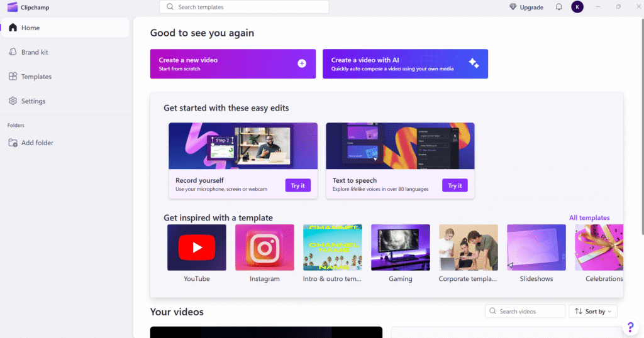
Task: Click the sparkle icon on Create a video with AI
Action: 474,63
